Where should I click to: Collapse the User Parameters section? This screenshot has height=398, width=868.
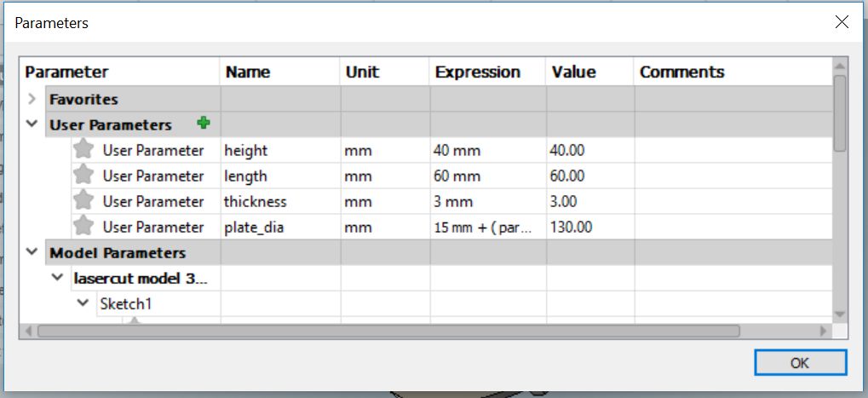coord(32,124)
